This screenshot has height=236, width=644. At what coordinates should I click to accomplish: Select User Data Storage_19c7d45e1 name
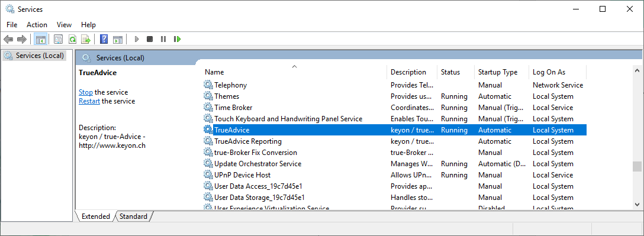[259, 198]
